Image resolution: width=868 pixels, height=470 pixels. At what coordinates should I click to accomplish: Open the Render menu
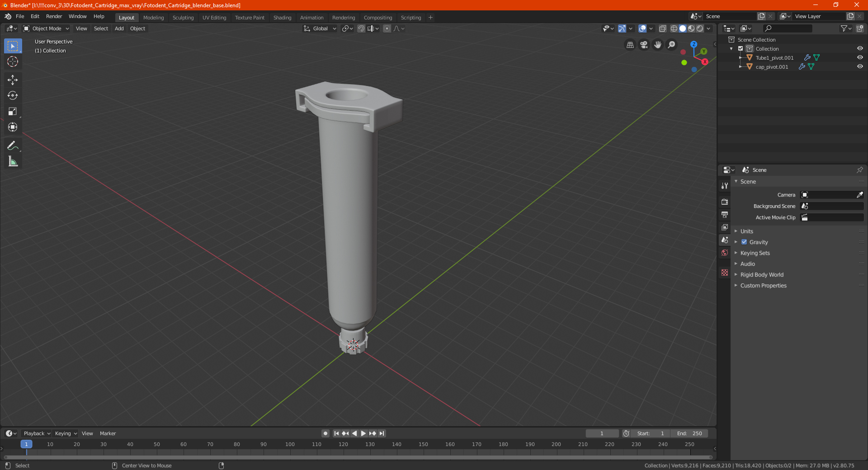[x=54, y=16]
